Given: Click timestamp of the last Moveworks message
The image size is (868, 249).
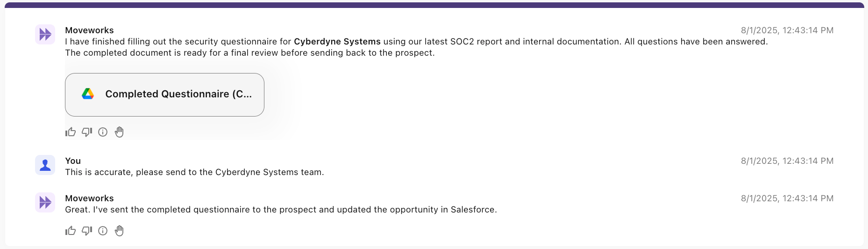Looking at the screenshot, I should pyautogui.click(x=787, y=198).
